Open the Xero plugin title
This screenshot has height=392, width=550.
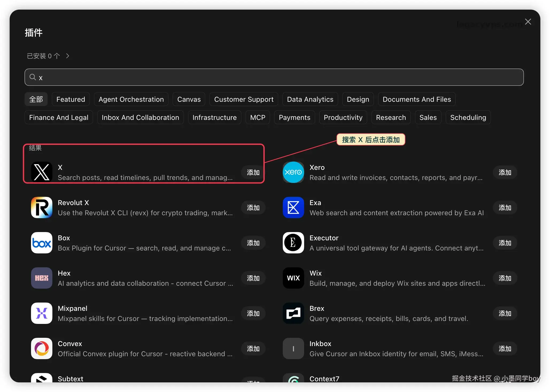[x=317, y=167]
